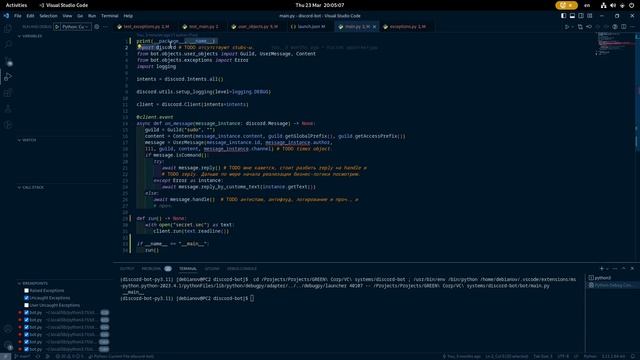640x360 pixels.
Task: Click the remote window indicator in status bar
Action: (x=5, y=356)
